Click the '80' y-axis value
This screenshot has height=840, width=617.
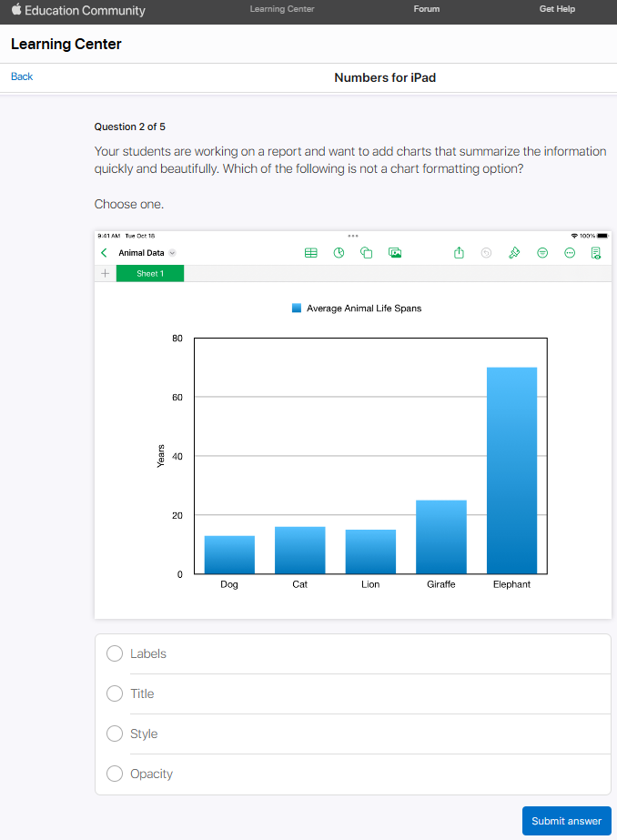click(x=177, y=338)
